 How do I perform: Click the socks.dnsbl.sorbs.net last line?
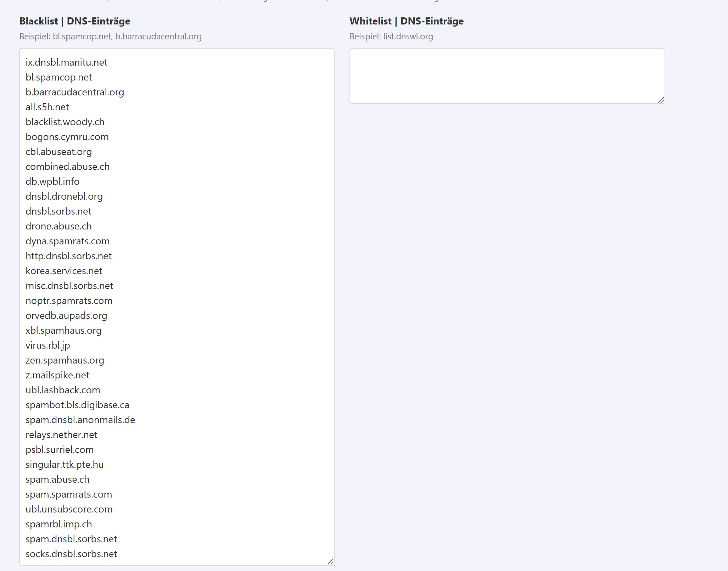(71, 554)
